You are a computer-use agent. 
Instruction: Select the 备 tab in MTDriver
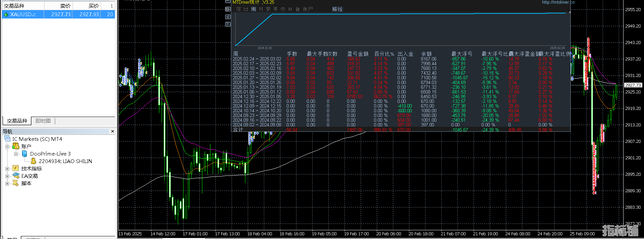298,9
